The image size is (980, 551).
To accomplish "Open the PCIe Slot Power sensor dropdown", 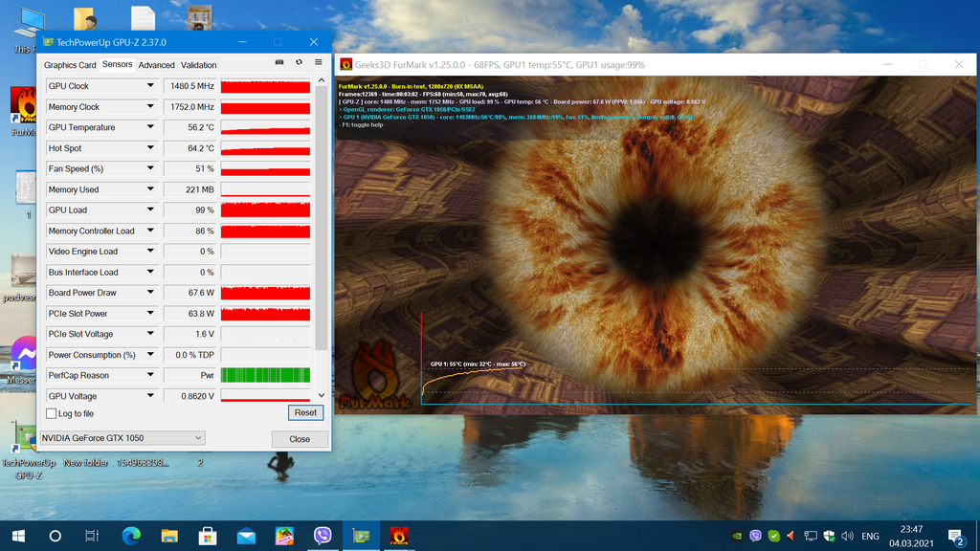I will coord(150,313).
